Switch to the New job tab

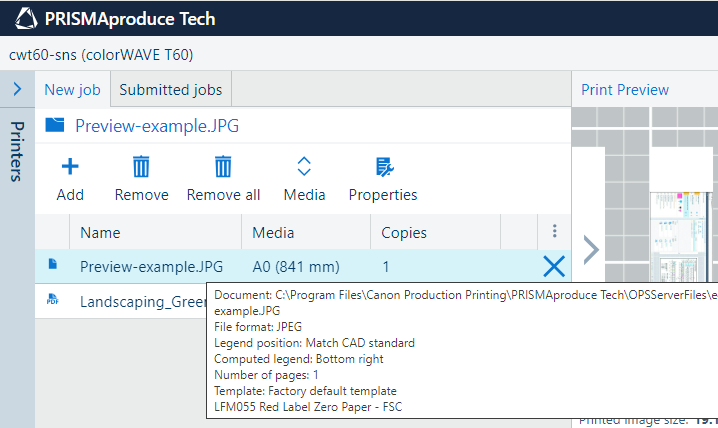click(x=72, y=90)
